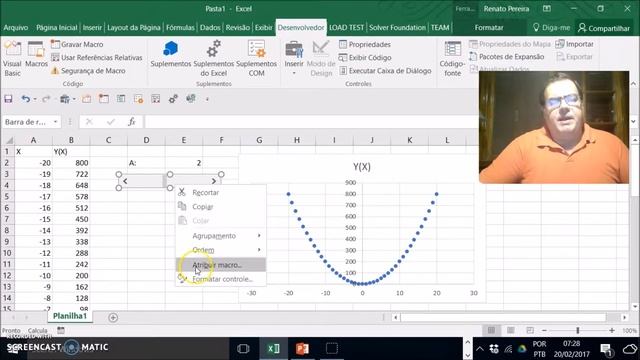Start recording with Gravar Macro
Screen dimensions: 640x360
pos(77,44)
